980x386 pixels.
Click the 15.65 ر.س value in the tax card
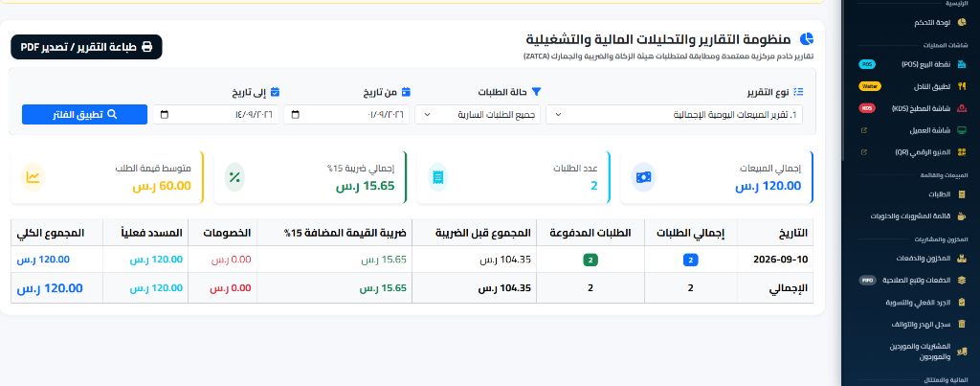pos(365,185)
